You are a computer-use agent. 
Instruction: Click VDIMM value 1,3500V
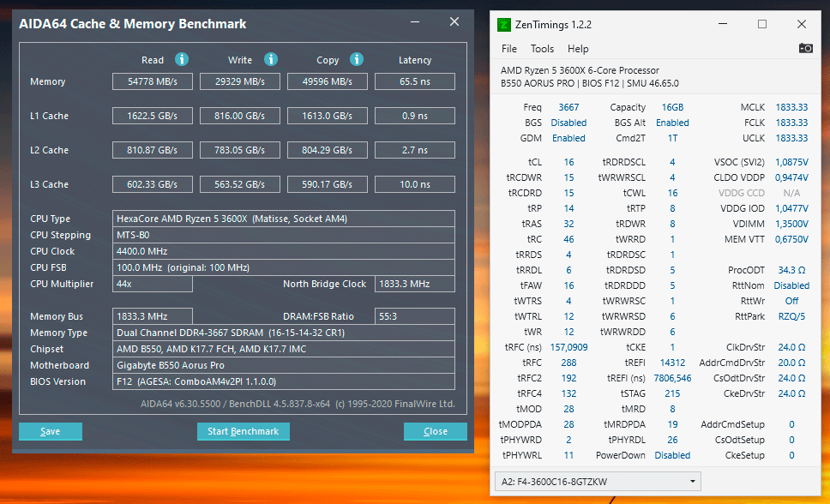click(x=792, y=224)
